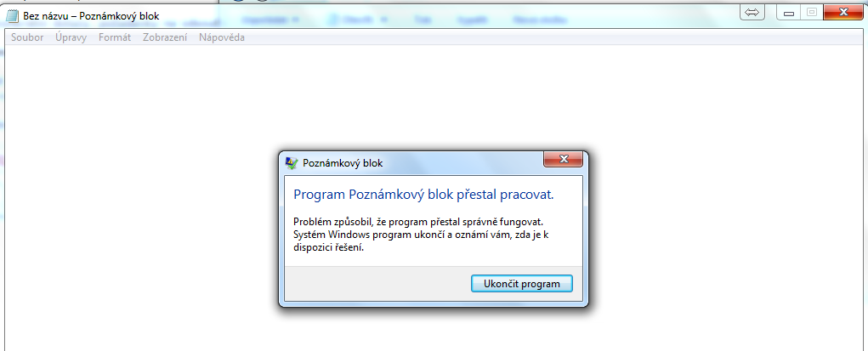Open the Soubor menu

click(27, 37)
